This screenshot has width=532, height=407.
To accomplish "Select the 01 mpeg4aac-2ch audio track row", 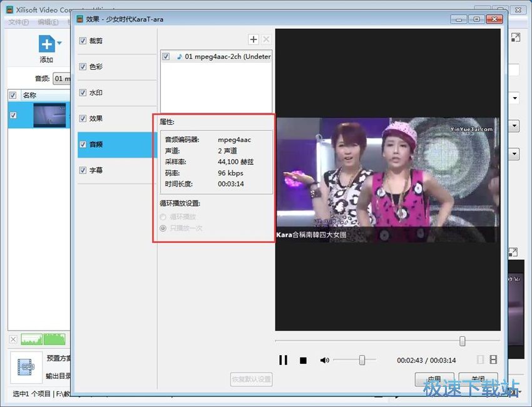I will pos(216,56).
